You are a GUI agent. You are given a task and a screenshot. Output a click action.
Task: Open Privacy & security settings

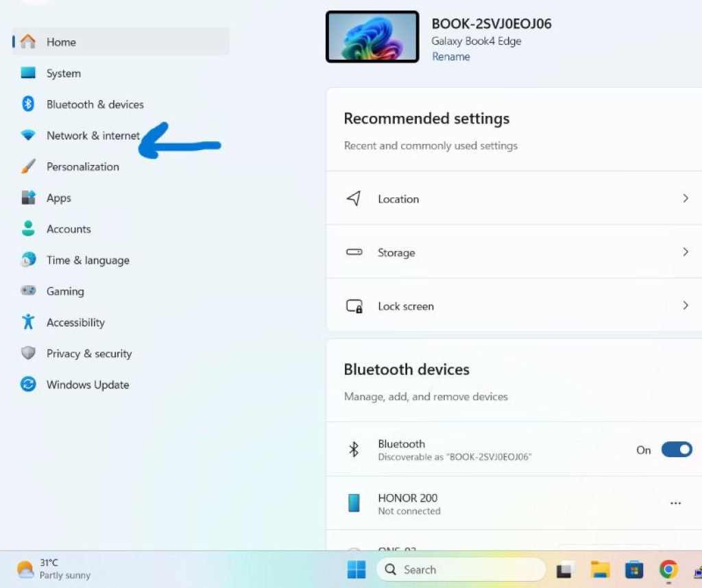121,353
